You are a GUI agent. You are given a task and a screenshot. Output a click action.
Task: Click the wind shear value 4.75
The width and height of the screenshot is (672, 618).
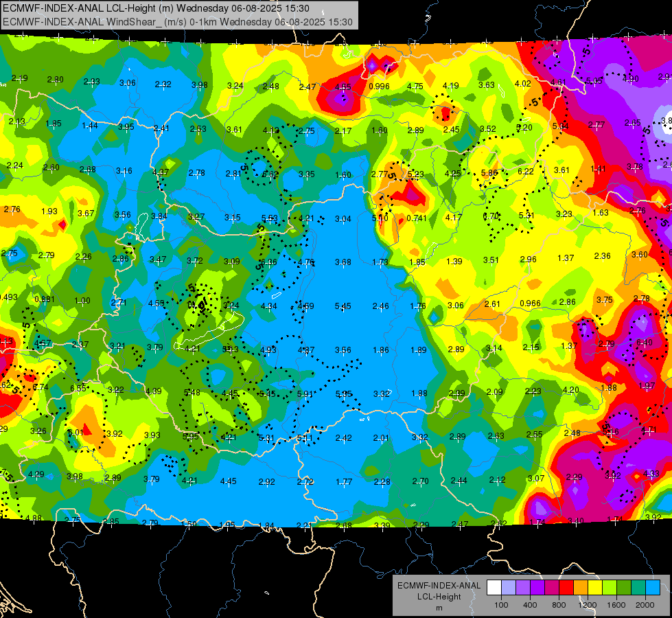[x=415, y=87]
